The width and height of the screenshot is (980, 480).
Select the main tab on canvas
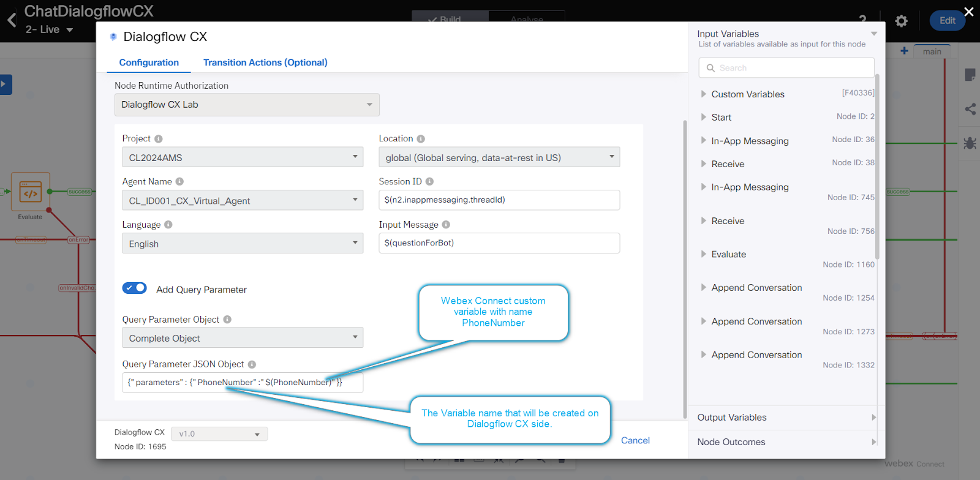click(932, 51)
